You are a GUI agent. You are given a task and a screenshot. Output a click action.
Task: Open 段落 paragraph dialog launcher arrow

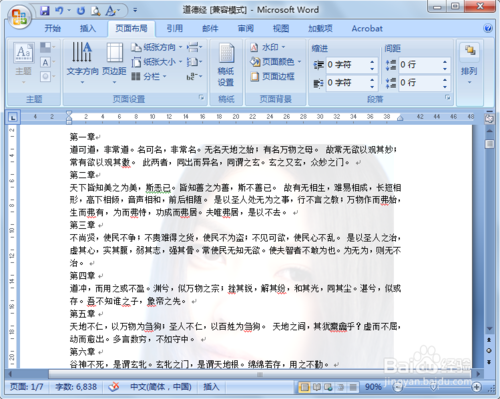448,97
